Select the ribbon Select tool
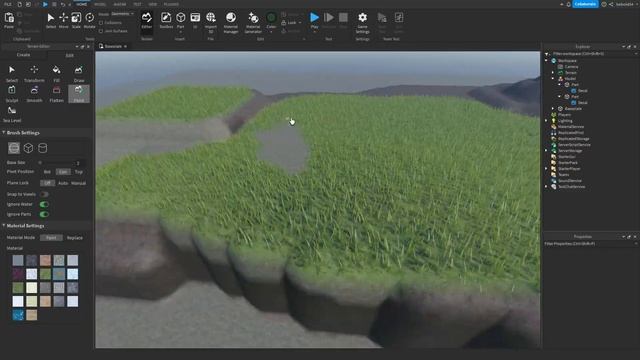Image resolution: width=640 pixels, height=360 pixels. [51, 20]
